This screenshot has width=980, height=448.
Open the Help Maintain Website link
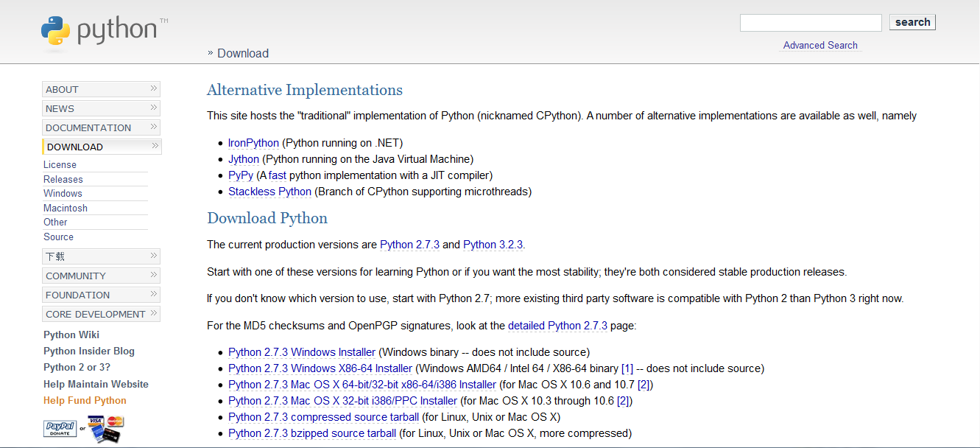click(96, 384)
